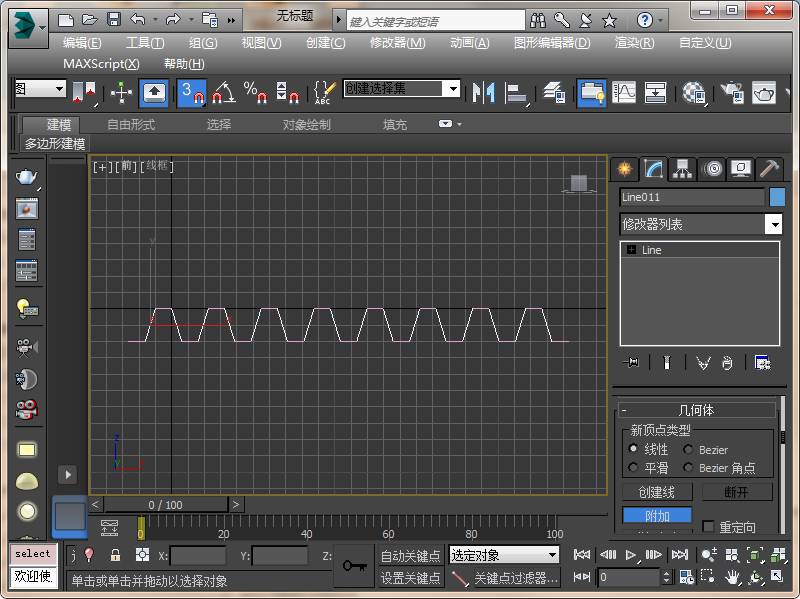The image size is (800, 599).
Task: Open the Curve Editor icon
Action: click(624, 93)
